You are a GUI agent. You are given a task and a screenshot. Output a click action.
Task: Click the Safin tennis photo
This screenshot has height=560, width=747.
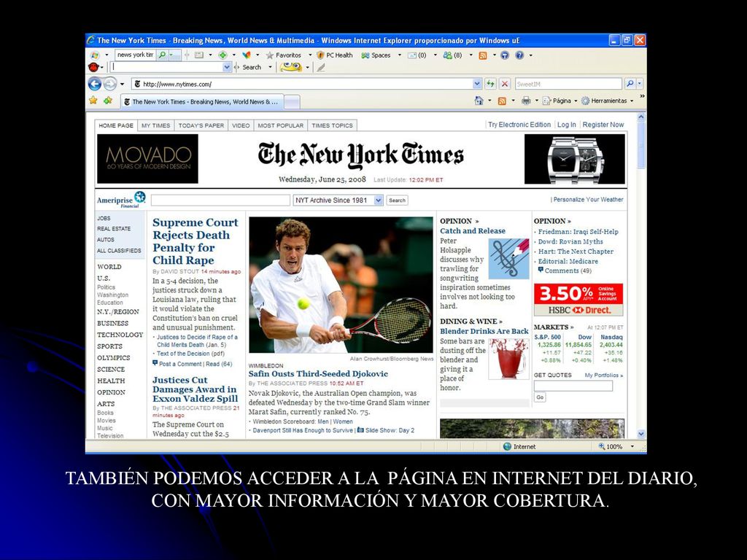click(x=341, y=285)
